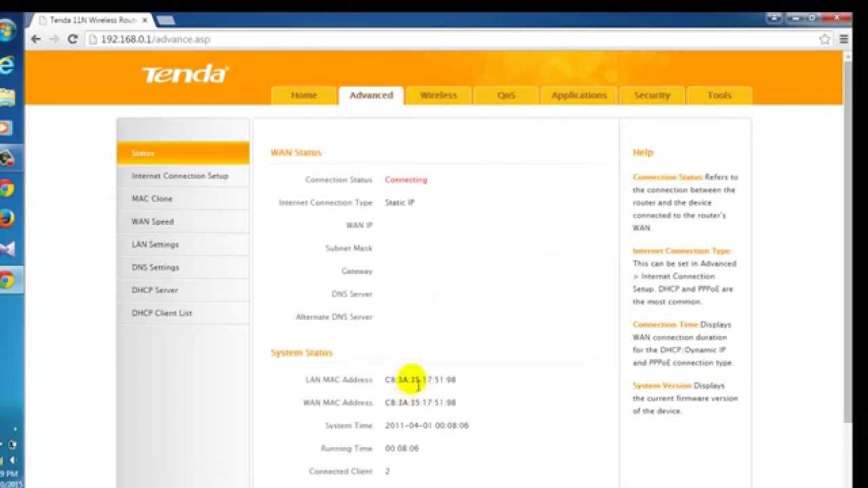Click the red Connecting status text
Image resolution: width=868 pixels, height=488 pixels.
click(x=406, y=180)
